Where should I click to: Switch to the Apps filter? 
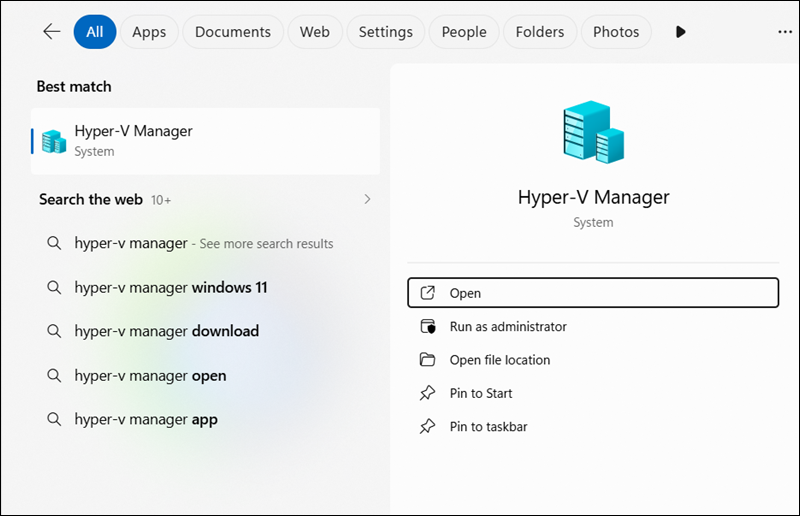[149, 32]
